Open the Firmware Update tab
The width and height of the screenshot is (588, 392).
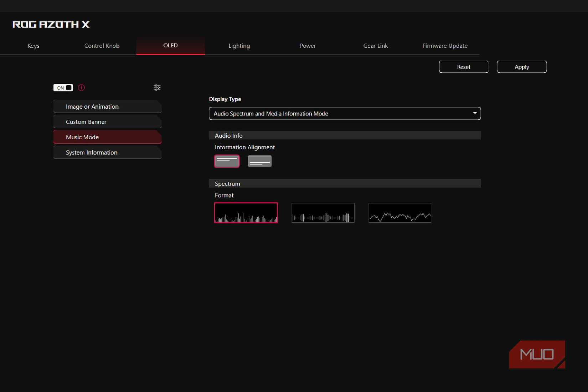coord(445,46)
